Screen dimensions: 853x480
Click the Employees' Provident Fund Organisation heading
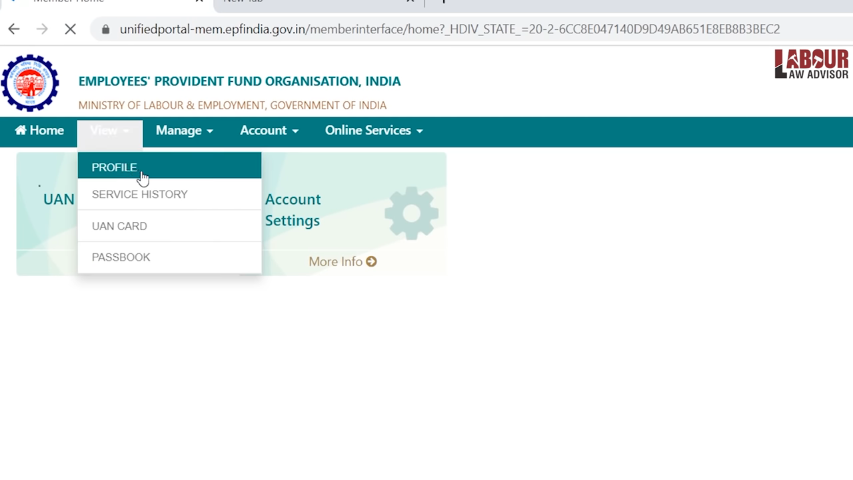[239, 82]
